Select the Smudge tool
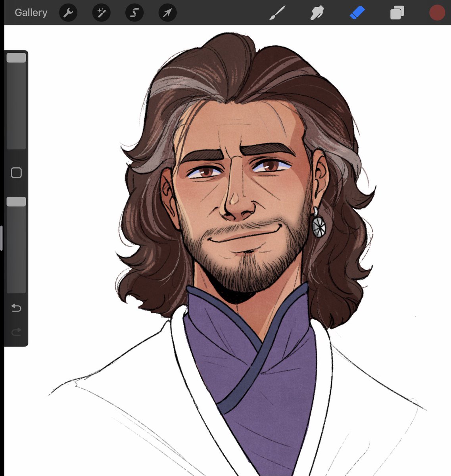 pos(317,13)
